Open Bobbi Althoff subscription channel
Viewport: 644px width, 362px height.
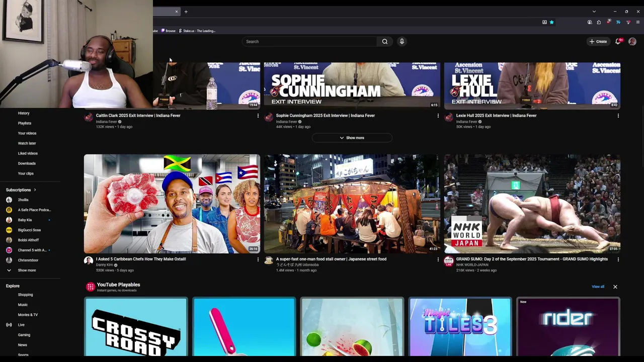[x=29, y=240]
